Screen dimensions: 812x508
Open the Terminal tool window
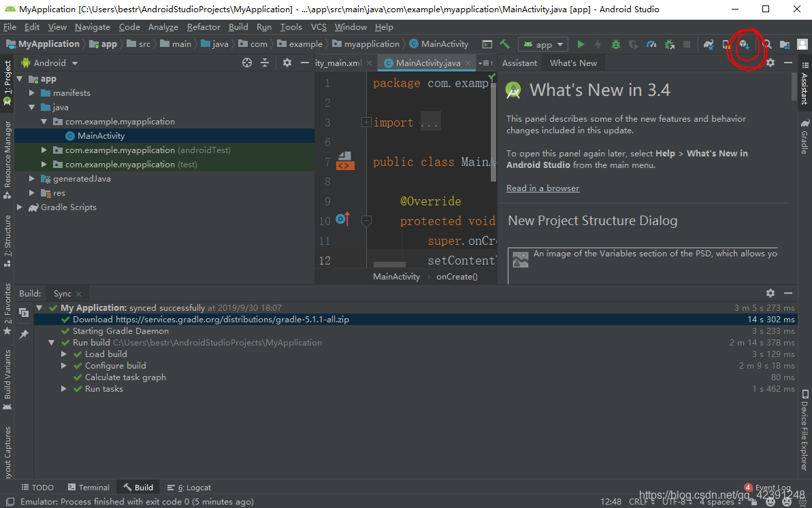88,487
